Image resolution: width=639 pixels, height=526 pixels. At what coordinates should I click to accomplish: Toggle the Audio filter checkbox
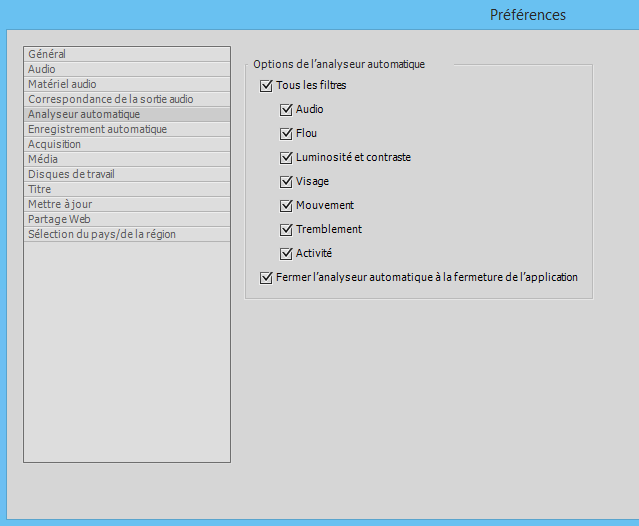(286, 110)
